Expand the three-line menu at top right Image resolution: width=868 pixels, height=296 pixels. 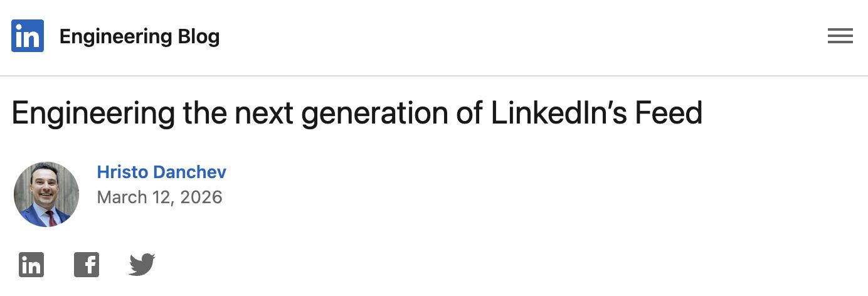point(840,36)
